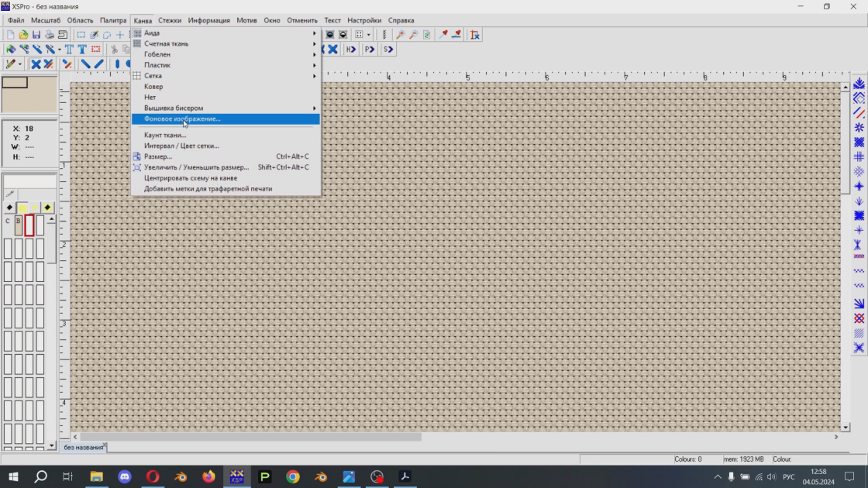Select the red-outlined palette swatch
The height and width of the screenshot is (488, 868).
pos(29,225)
